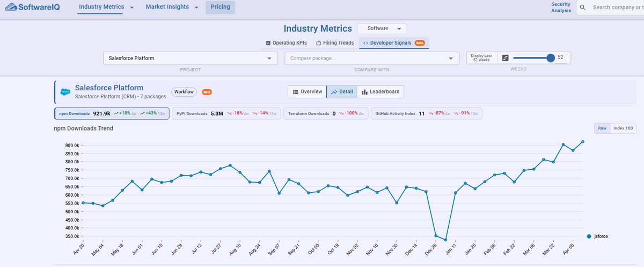
Task: Open the Software sector dropdown
Action: click(x=382, y=28)
